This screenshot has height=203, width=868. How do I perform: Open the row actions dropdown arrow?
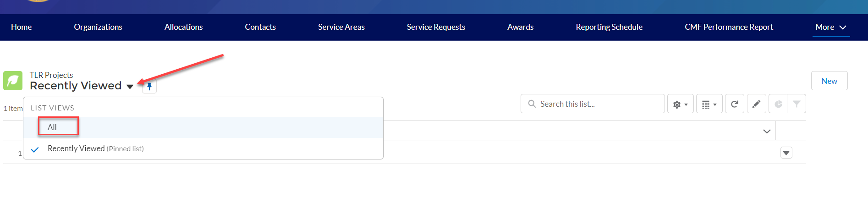click(786, 153)
